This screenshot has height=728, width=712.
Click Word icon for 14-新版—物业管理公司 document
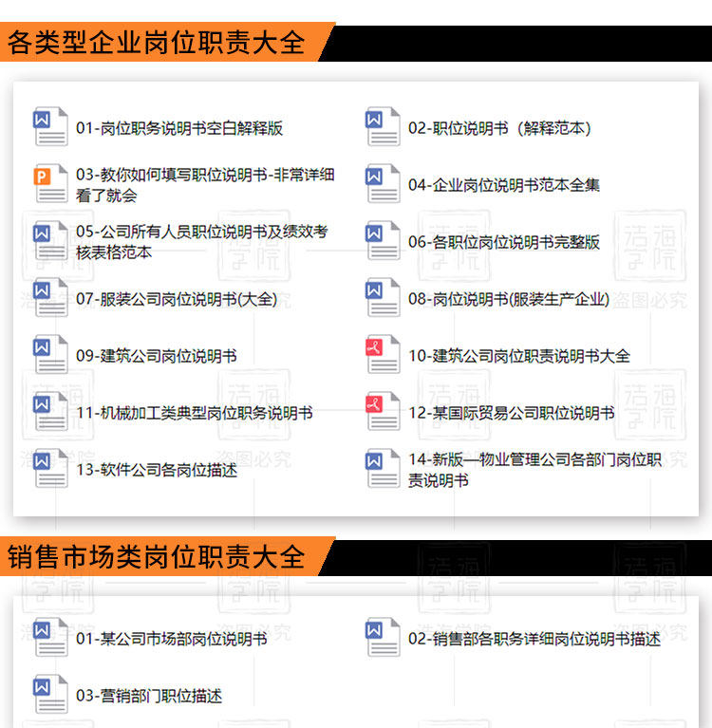coord(383,468)
